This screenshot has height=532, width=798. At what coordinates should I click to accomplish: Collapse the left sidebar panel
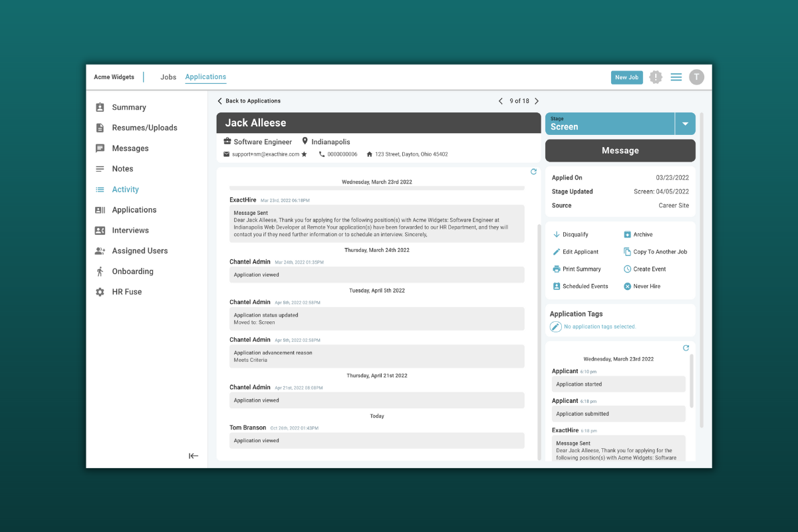point(193,456)
